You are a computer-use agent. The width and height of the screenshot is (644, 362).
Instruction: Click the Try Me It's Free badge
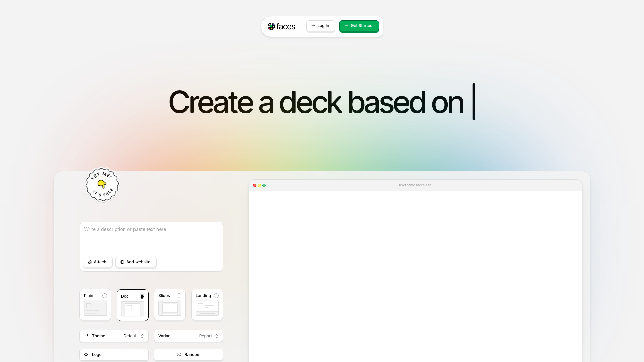102,185
